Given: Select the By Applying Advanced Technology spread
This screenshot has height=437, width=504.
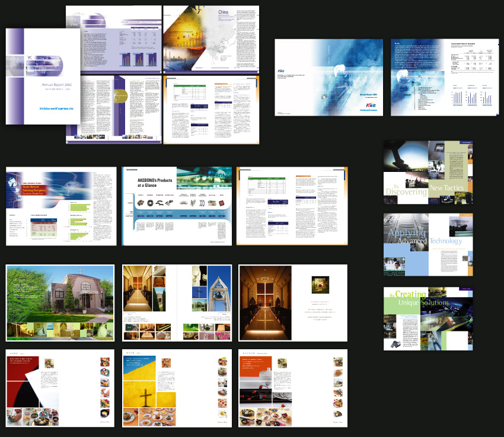Looking at the screenshot, I should click(428, 244).
